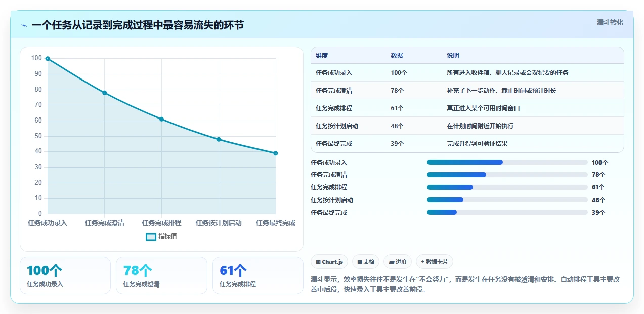
Task: Click the 任务完成澄清 progress bar
Action: click(x=507, y=175)
